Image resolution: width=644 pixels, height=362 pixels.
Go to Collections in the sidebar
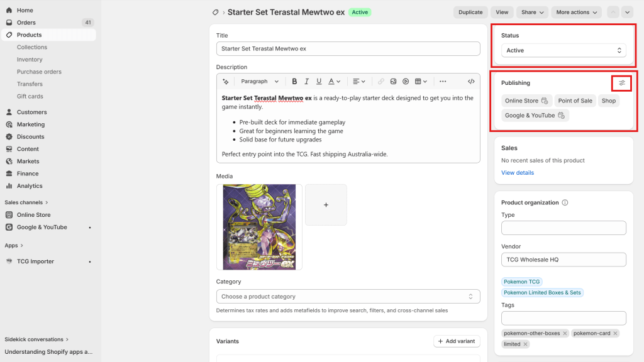pyautogui.click(x=32, y=47)
